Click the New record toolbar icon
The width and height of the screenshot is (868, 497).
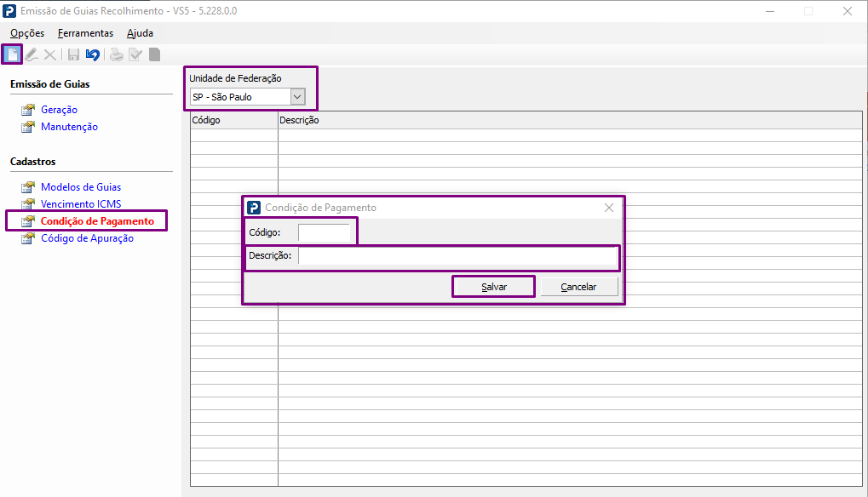[x=12, y=54]
